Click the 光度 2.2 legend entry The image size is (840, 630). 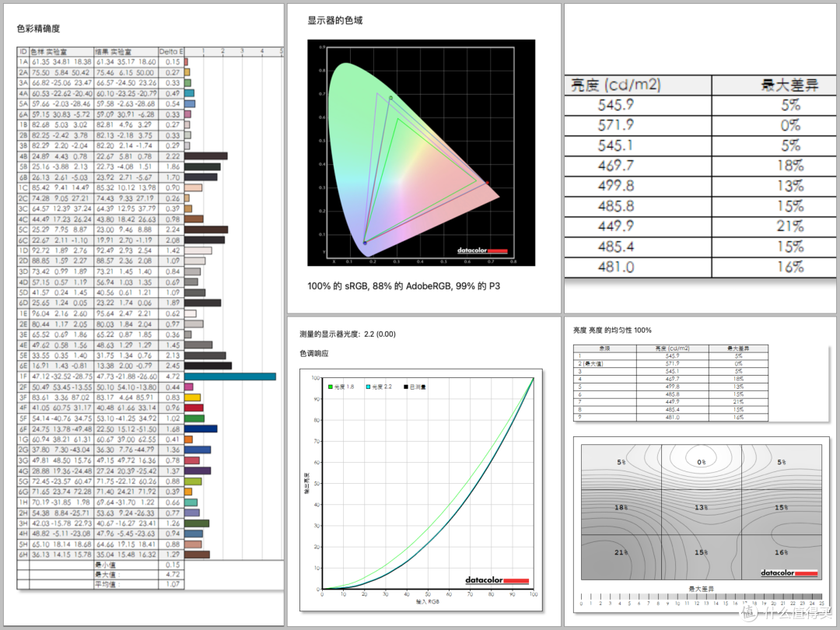click(379, 387)
